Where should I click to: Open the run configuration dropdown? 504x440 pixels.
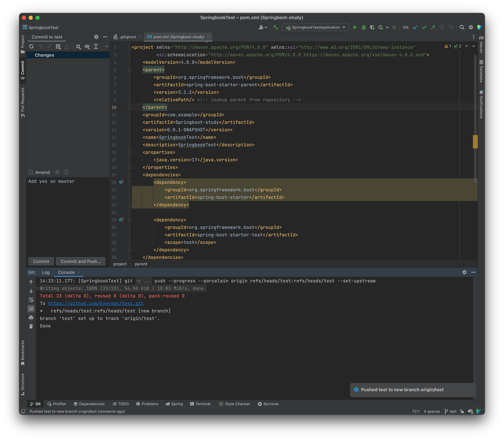coord(315,27)
